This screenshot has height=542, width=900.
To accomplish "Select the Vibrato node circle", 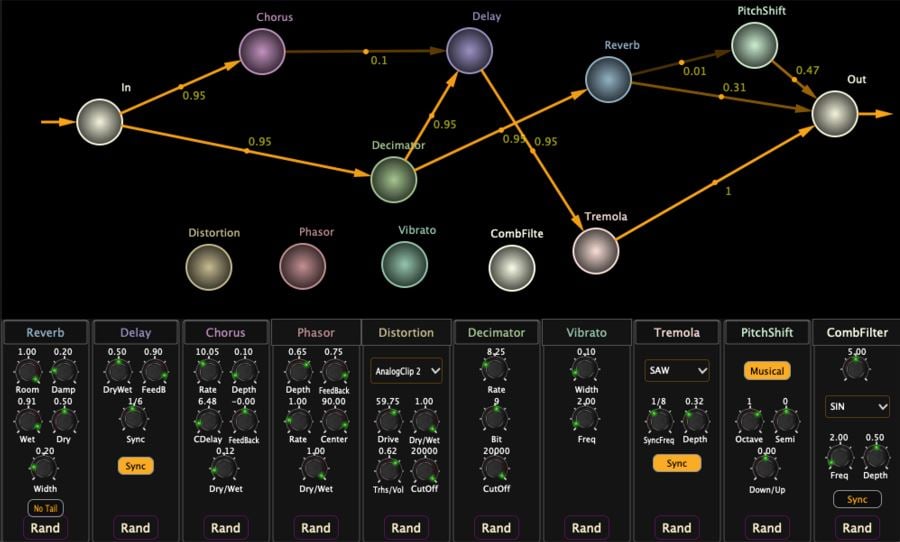I will pos(405,264).
